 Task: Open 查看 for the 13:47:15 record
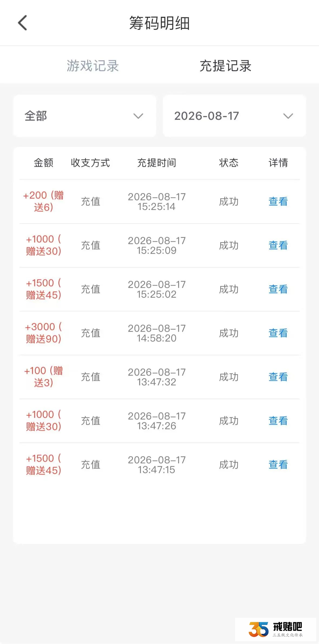coord(278,465)
